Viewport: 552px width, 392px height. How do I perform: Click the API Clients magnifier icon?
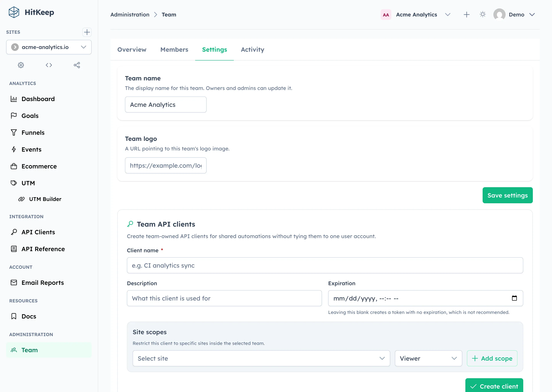pyautogui.click(x=14, y=232)
